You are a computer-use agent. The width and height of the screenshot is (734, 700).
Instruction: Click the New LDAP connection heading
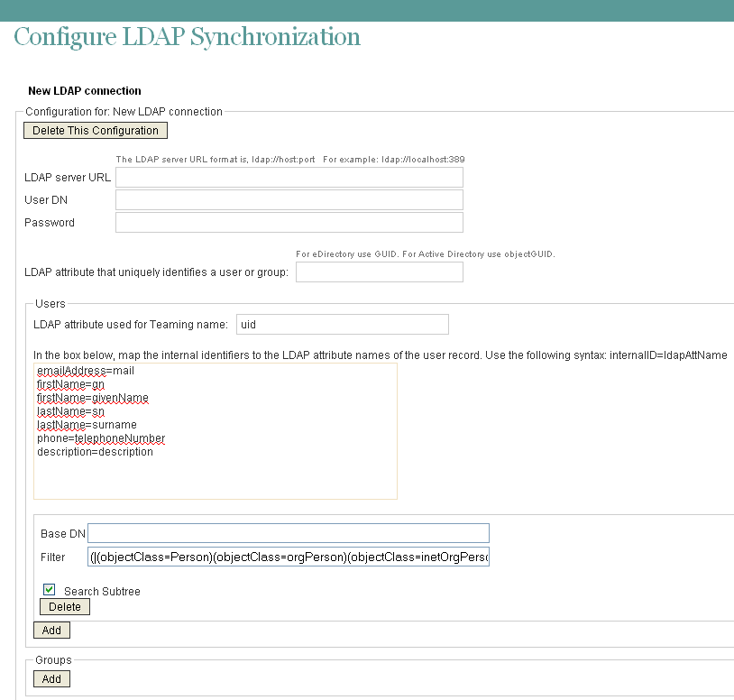(84, 90)
